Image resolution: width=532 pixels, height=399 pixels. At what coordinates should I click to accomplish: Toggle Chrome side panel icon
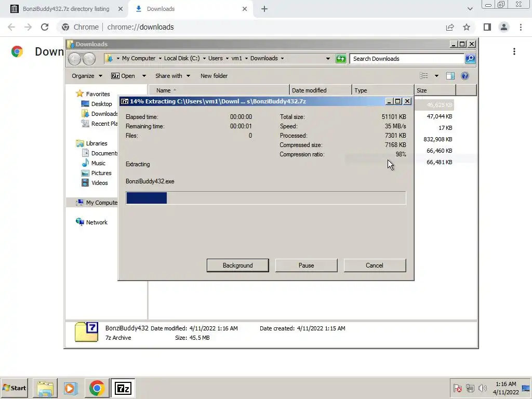click(x=487, y=27)
